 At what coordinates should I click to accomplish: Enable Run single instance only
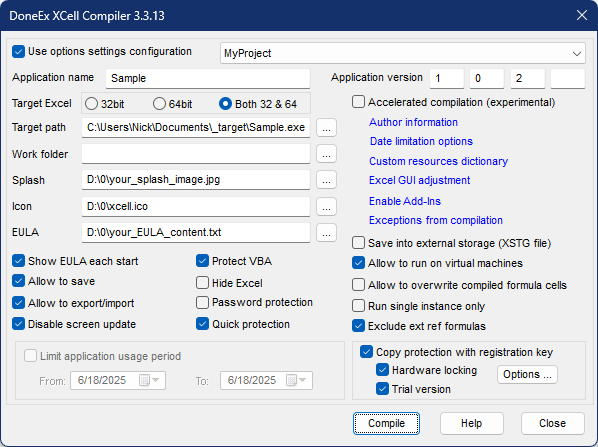pos(358,306)
